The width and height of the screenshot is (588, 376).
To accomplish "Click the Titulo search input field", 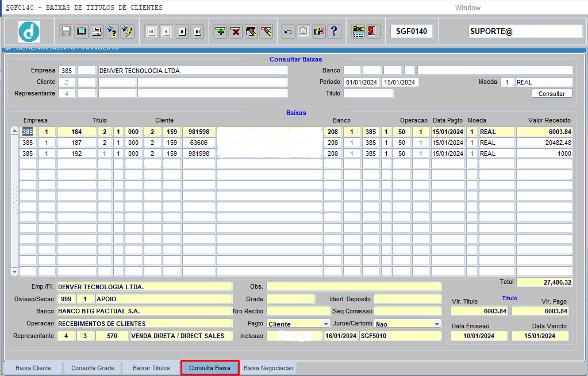I will pos(368,93).
